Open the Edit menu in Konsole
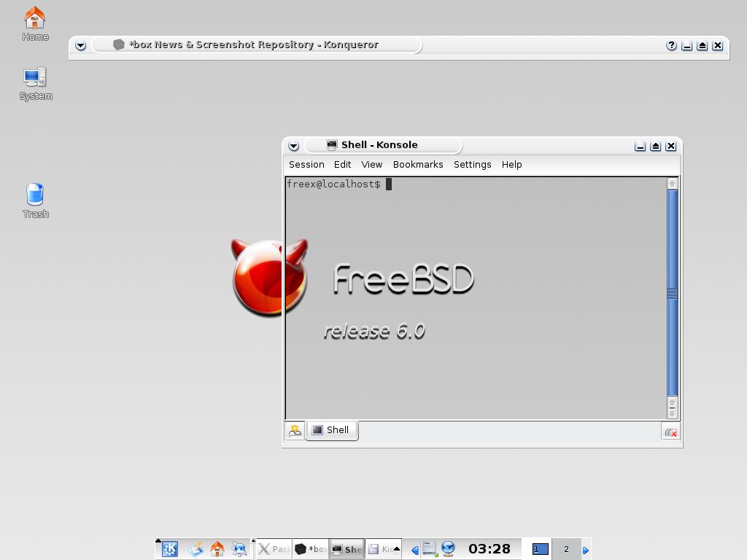Screen dimensions: 747x560 coord(342,164)
